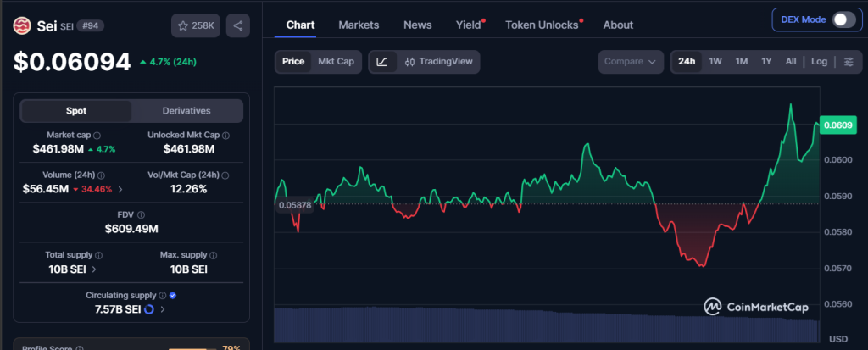This screenshot has width=868, height=350.
Task: Open the share icon button
Action: coord(238,25)
